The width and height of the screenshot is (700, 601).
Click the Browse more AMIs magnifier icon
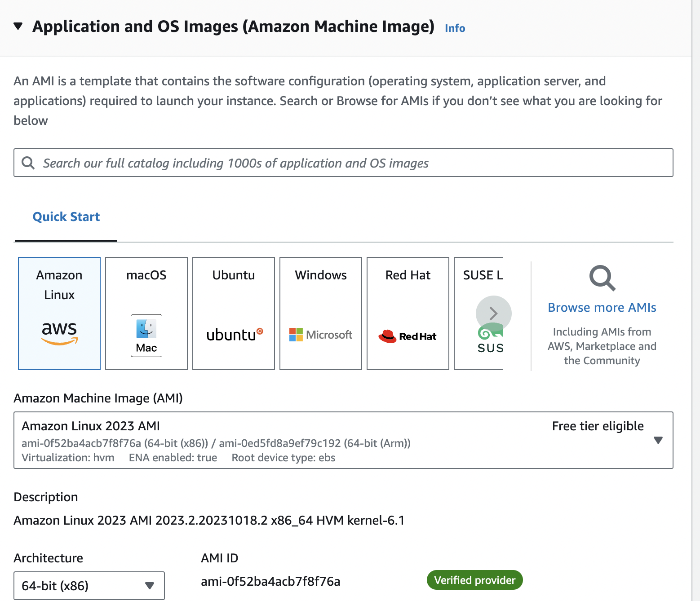tap(602, 278)
